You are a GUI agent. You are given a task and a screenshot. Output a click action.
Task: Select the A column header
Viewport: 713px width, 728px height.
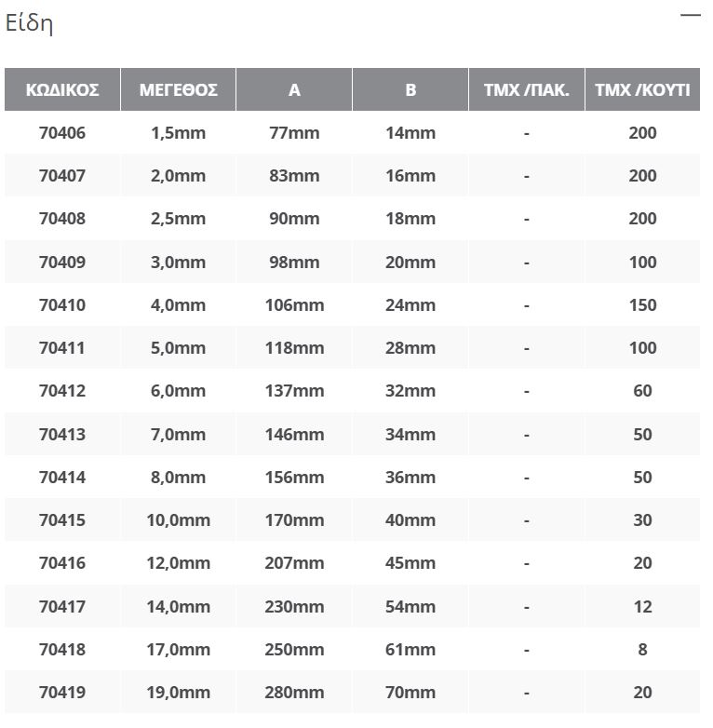294,90
